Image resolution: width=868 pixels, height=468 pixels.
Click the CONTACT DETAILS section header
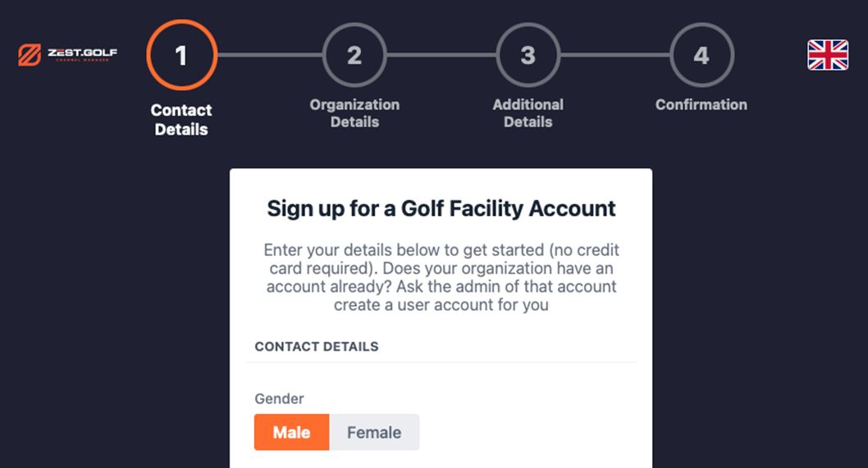tap(317, 347)
